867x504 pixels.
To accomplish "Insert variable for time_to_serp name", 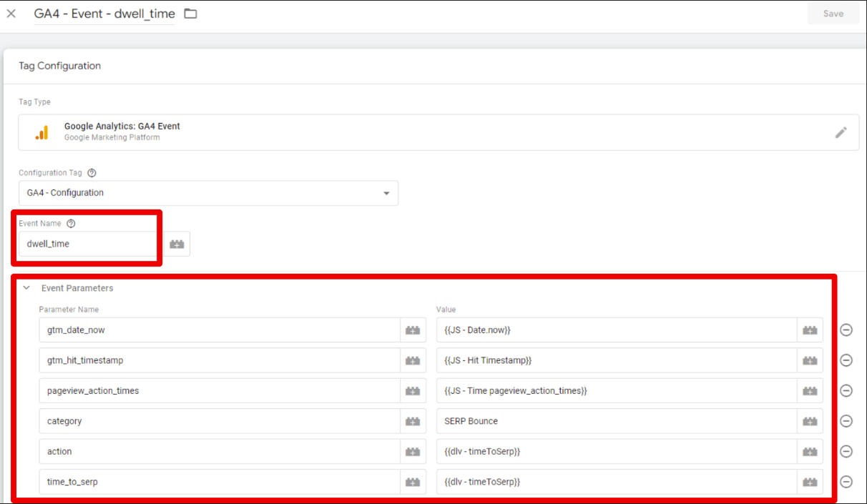I will pos(413,482).
